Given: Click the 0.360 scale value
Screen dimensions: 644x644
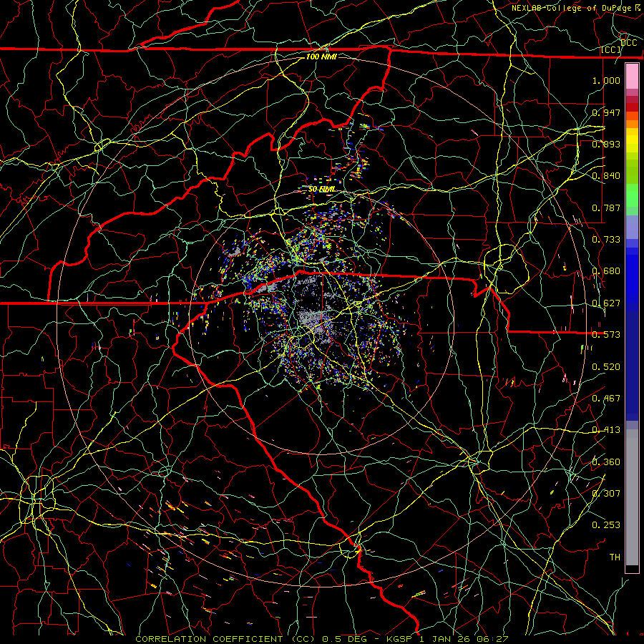Looking at the screenshot, I should [606, 462].
